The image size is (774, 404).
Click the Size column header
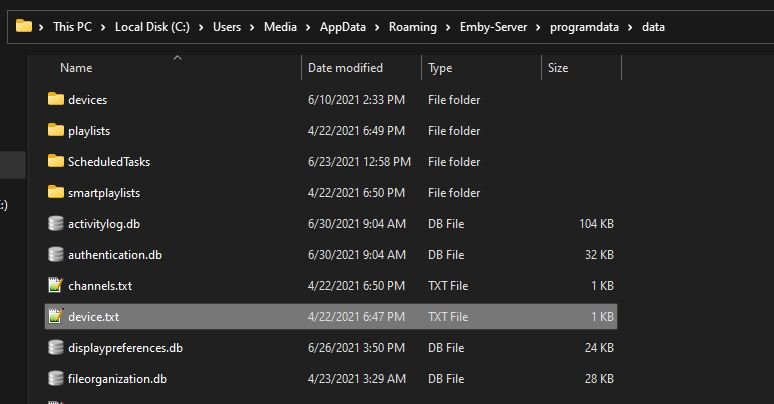click(x=558, y=68)
